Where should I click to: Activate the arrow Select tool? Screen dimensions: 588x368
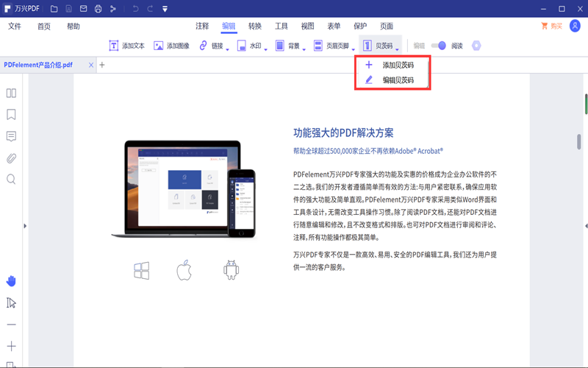(11, 302)
